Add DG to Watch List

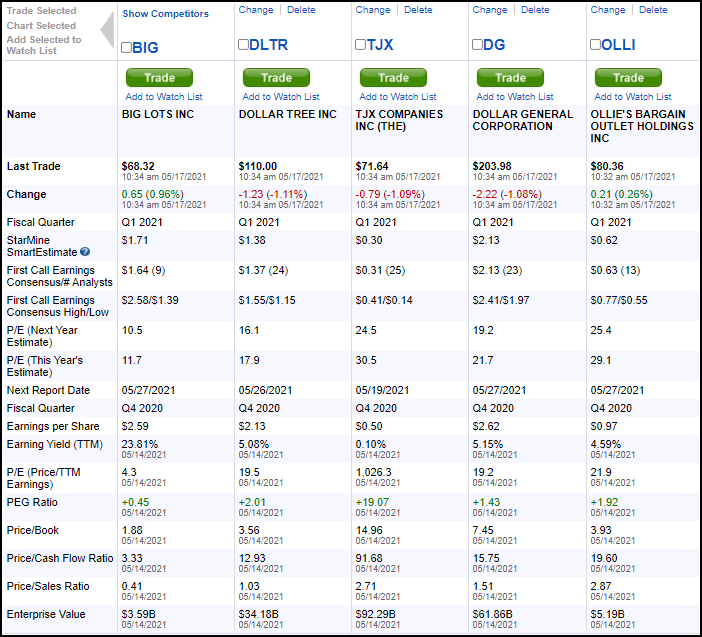[x=515, y=97]
